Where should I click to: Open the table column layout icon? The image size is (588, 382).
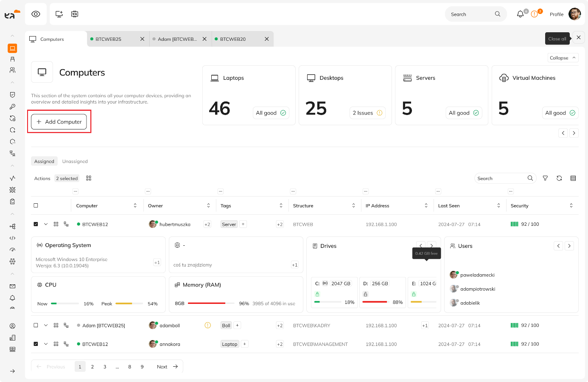click(x=573, y=178)
